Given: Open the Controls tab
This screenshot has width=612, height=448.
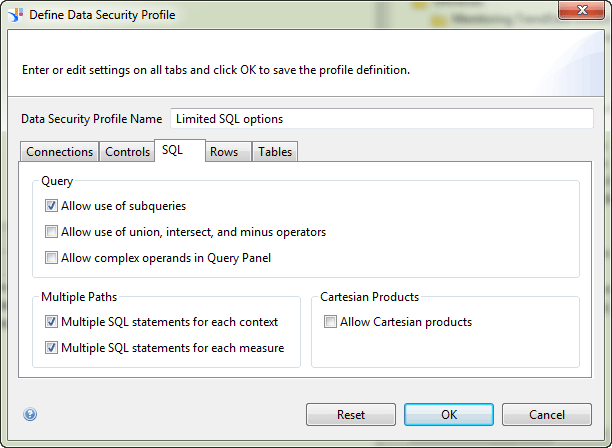Looking at the screenshot, I should pyautogui.click(x=127, y=152).
